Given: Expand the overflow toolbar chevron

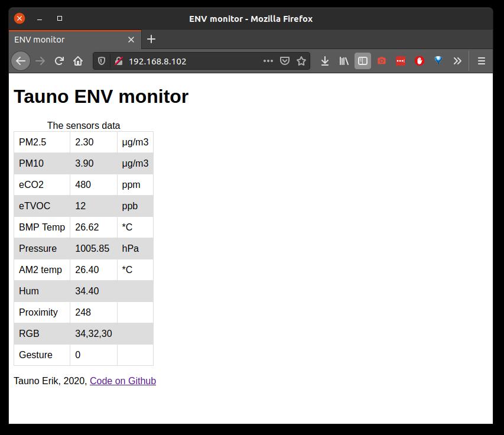Looking at the screenshot, I should [x=457, y=61].
